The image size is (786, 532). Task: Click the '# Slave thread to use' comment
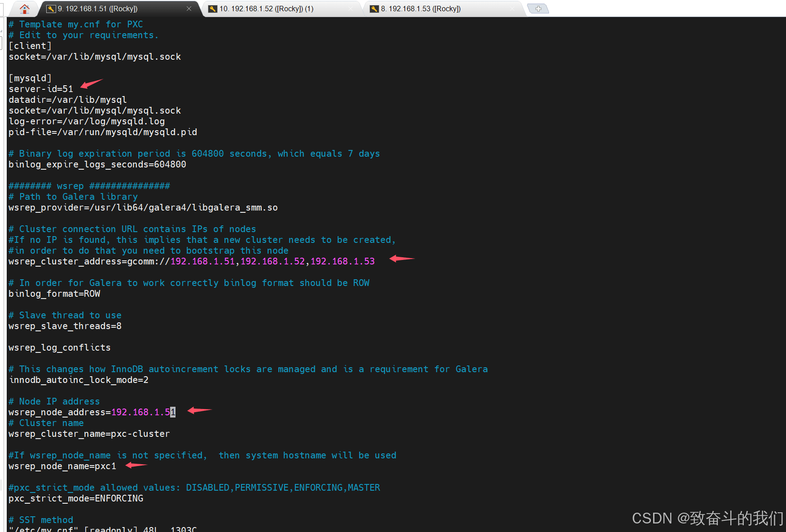(65, 315)
